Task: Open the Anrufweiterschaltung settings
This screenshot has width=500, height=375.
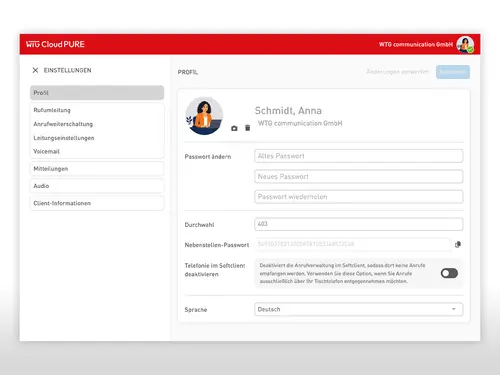Action: (97, 124)
